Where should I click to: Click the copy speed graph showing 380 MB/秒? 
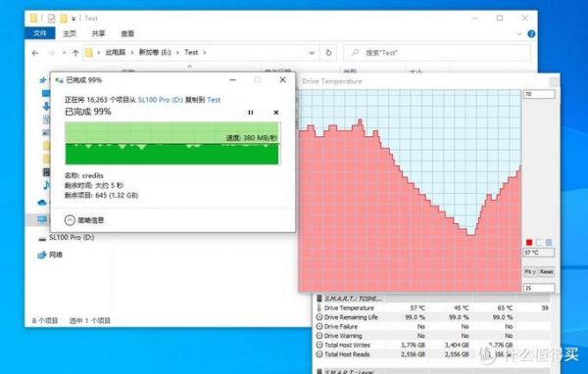(172, 144)
